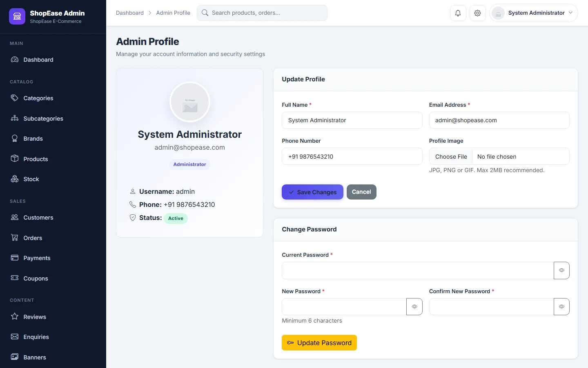This screenshot has height=368, width=588.
Task: Click the Customers people icon
Action: coord(15,218)
